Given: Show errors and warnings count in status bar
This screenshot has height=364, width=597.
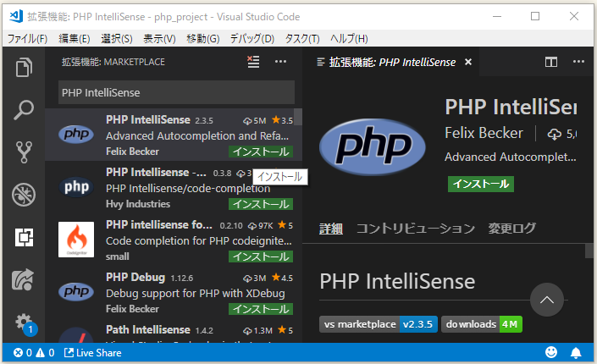Looking at the screenshot, I should click(x=34, y=353).
